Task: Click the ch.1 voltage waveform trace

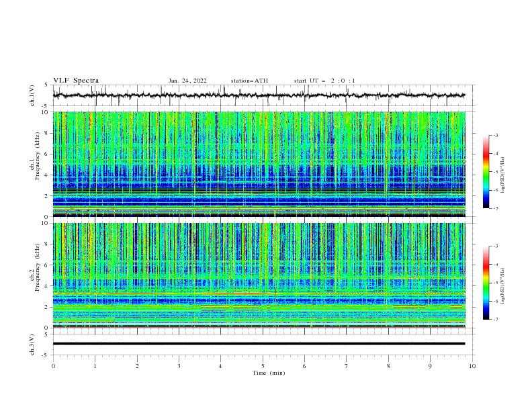Action: coord(259,95)
